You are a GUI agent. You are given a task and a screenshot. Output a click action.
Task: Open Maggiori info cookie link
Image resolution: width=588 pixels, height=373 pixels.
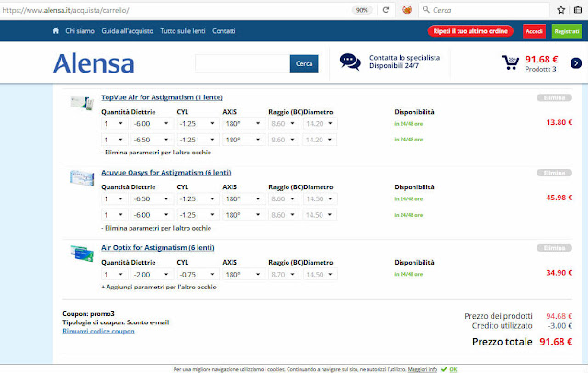tap(423, 369)
